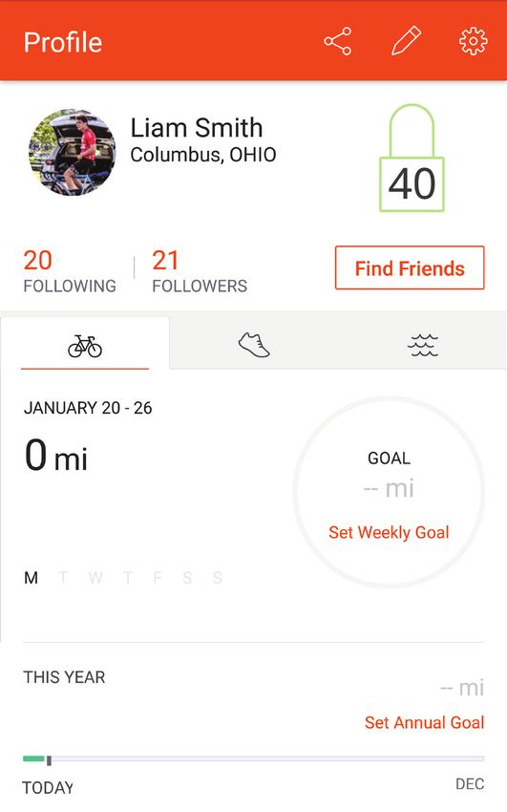This screenshot has height=812, width=507.
Task: Tap the January 20 - 26 date range
Action: (88, 408)
